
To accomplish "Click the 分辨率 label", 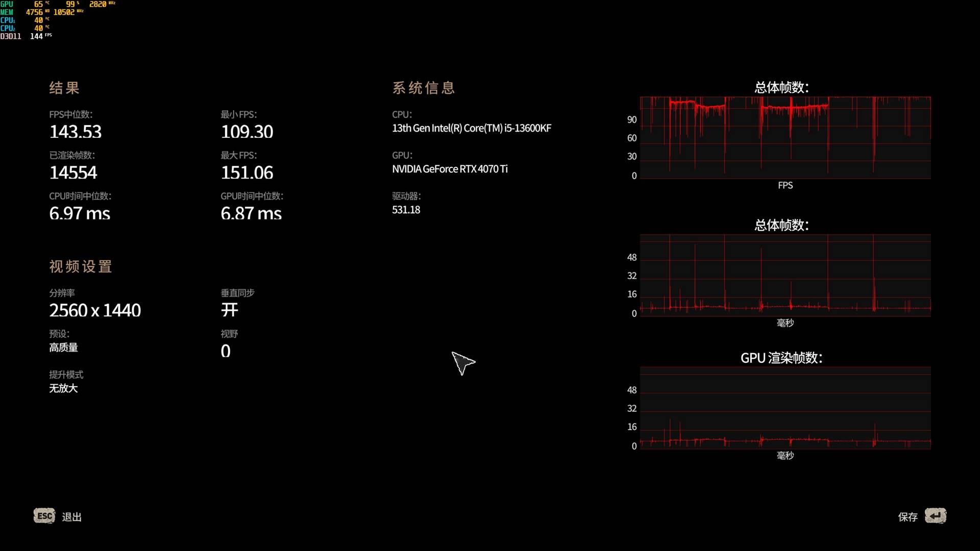I will tap(62, 293).
